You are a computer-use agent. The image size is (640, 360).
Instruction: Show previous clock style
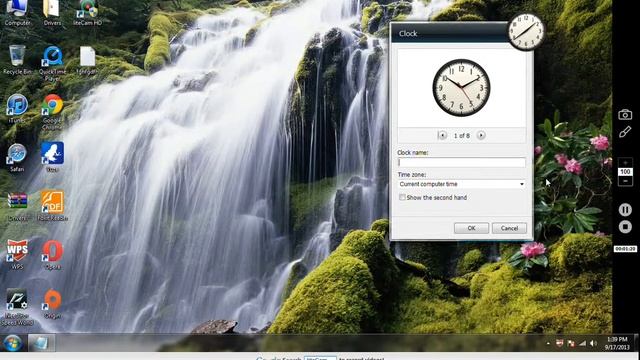click(x=442, y=135)
